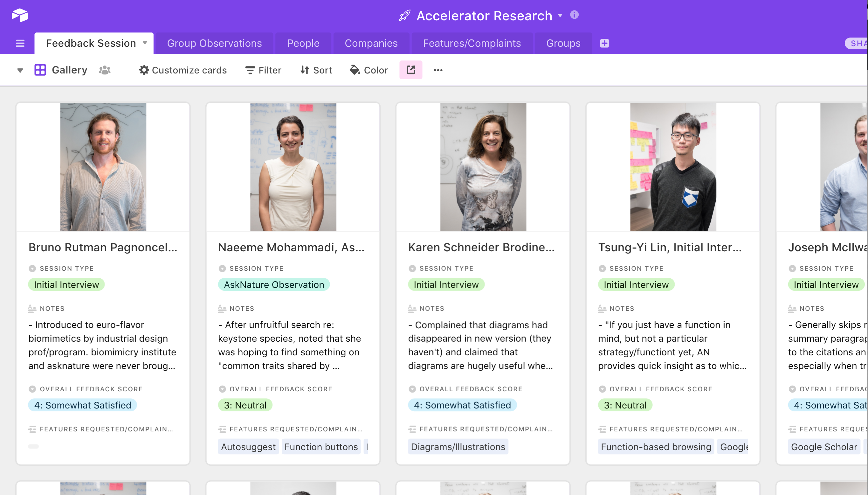Switch to the Features/Complaints tab
The height and width of the screenshot is (495, 868).
[472, 43]
